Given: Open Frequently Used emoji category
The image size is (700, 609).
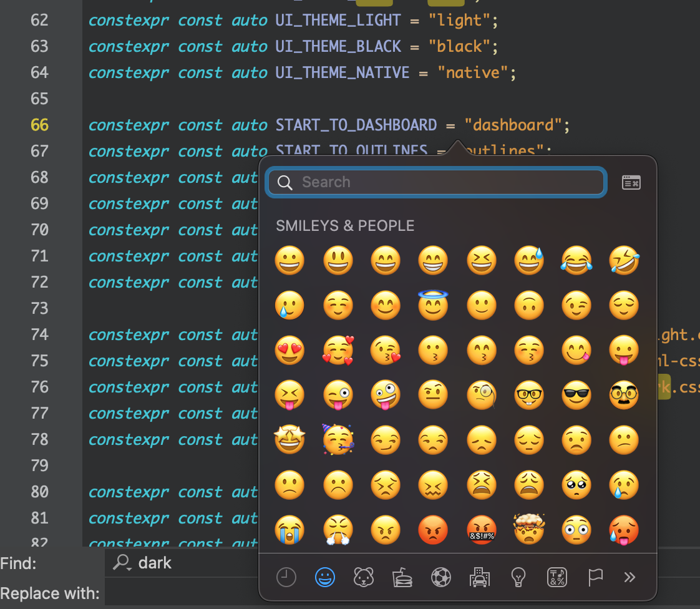Looking at the screenshot, I should click(x=286, y=577).
